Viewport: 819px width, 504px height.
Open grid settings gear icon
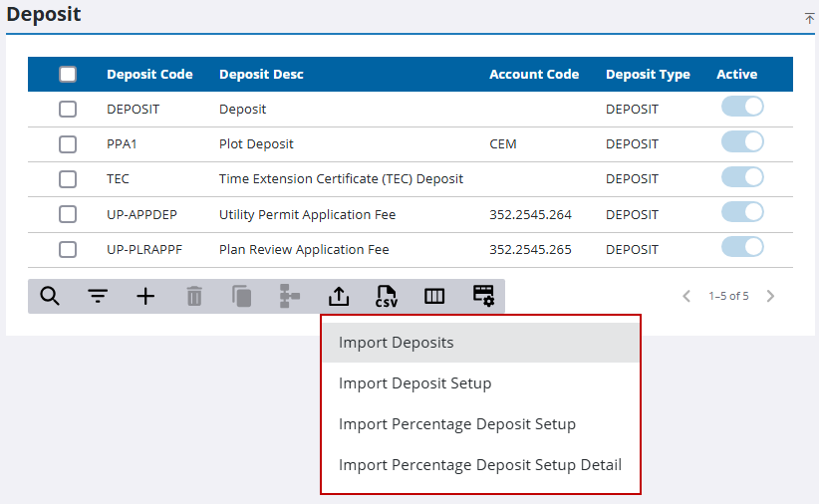click(483, 296)
